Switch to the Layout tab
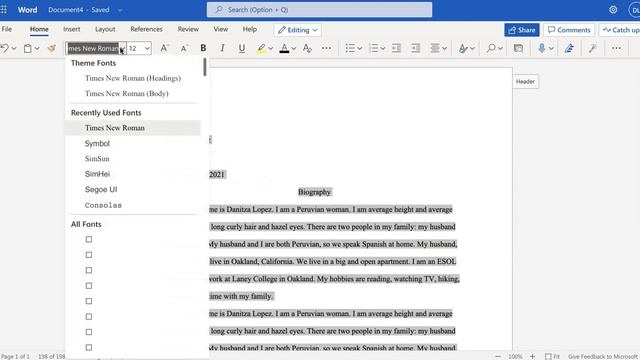This screenshot has width=640, height=360. (105, 29)
